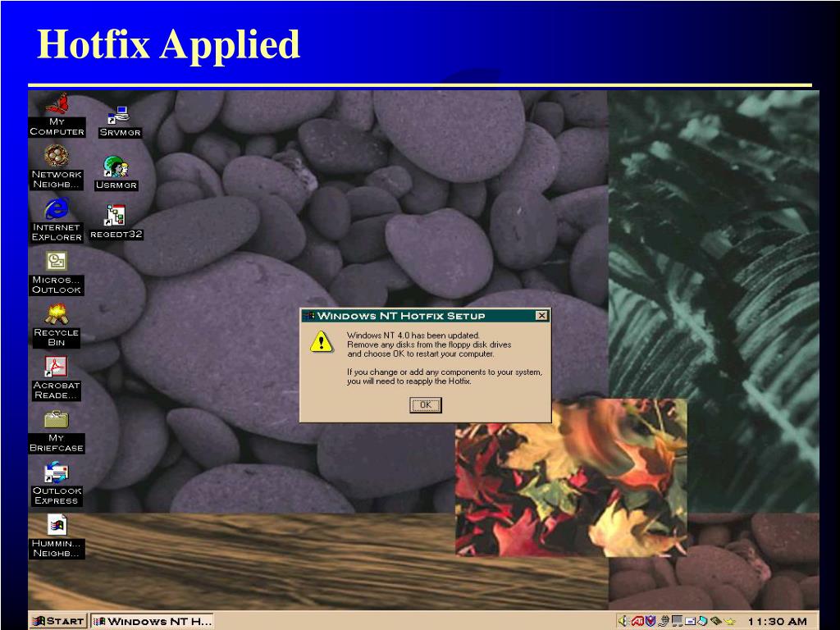Select the Network Neighborhood desktop icon
This screenshot has width=840, height=630.
tap(57, 167)
